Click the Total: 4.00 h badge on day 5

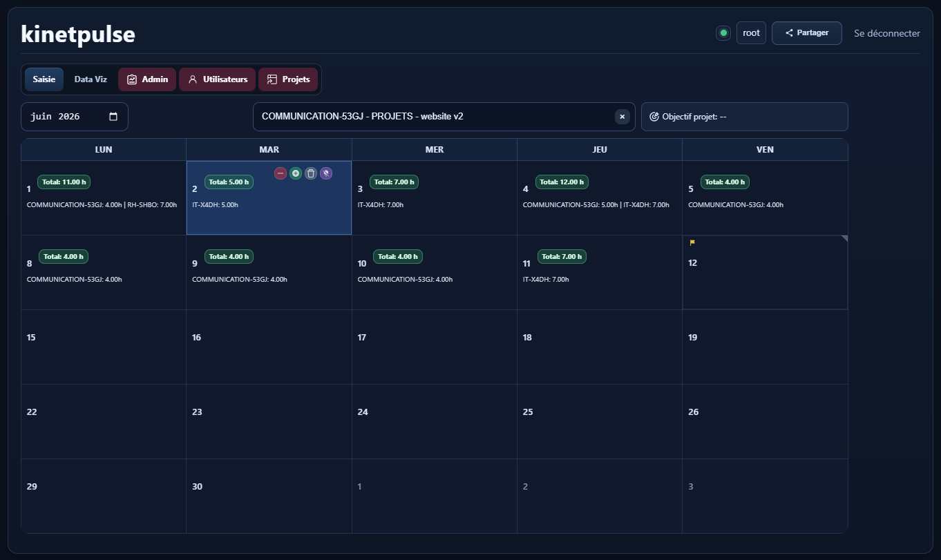click(725, 182)
